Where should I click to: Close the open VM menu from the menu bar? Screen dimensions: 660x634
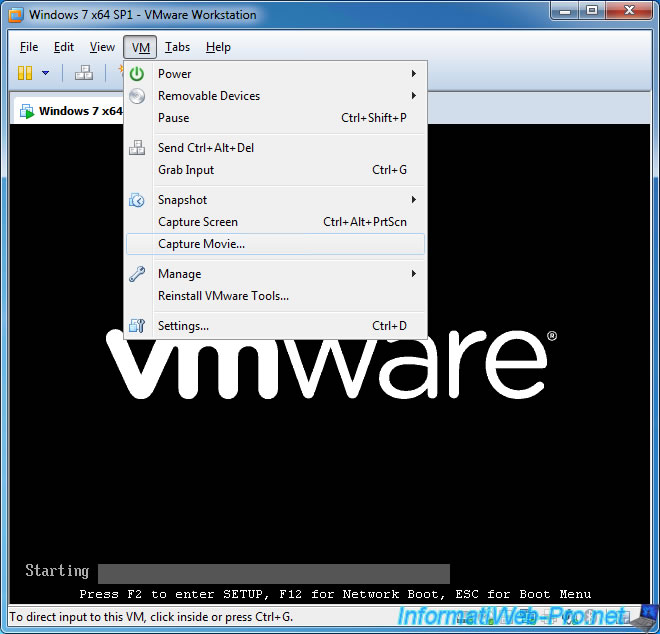(x=140, y=47)
